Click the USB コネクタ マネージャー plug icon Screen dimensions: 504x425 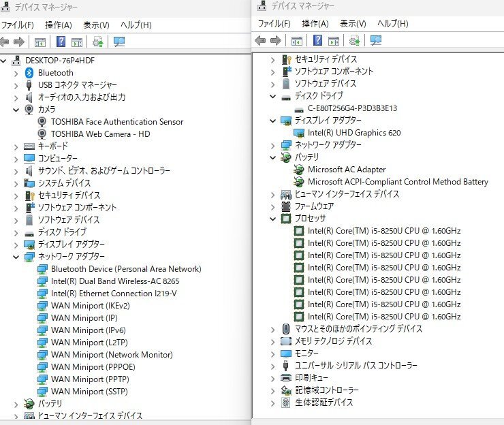pyautogui.click(x=29, y=85)
